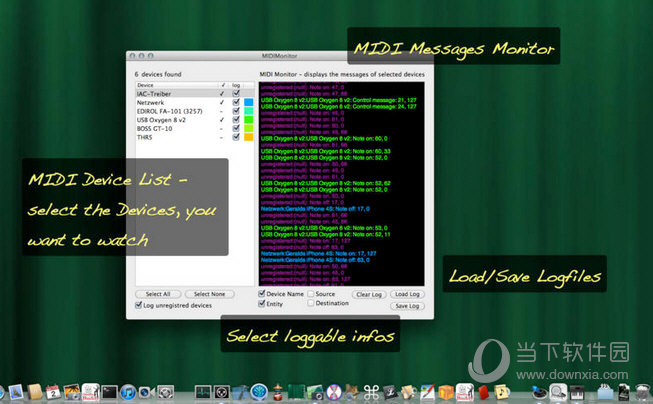
Task: Open the blue color swatch for Netzwerk
Action: [249, 102]
